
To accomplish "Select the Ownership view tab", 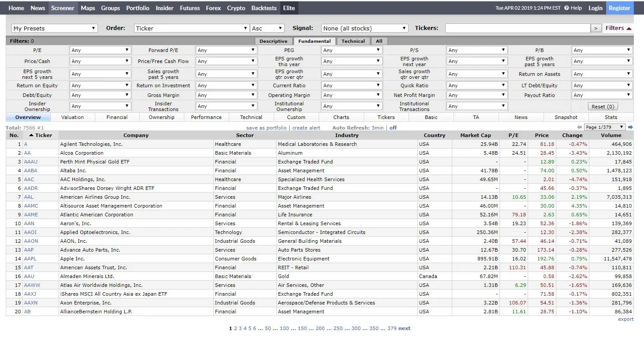I will click(x=162, y=117).
